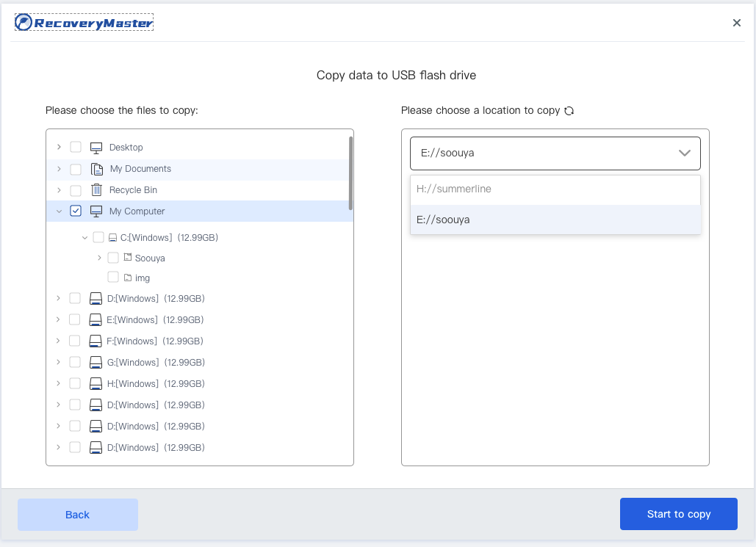This screenshot has width=756, height=547.
Task: Click the My Documents file icon
Action: click(96, 169)
